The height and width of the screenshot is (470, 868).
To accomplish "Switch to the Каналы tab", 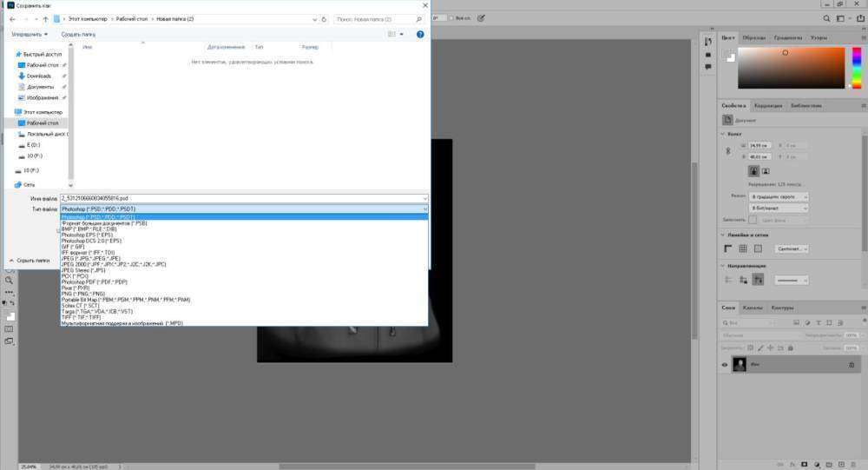I will (x=753, y=308).
